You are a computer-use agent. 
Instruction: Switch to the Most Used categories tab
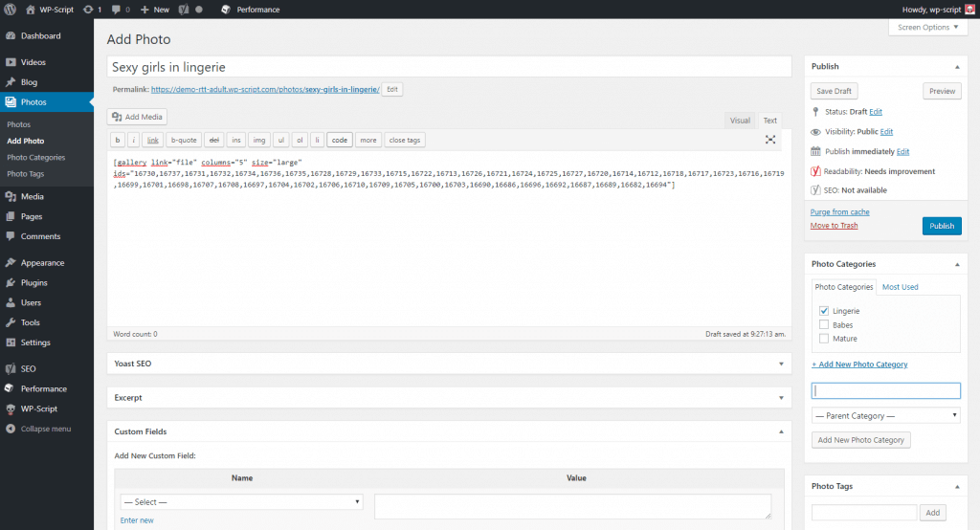tap(900, 287)
